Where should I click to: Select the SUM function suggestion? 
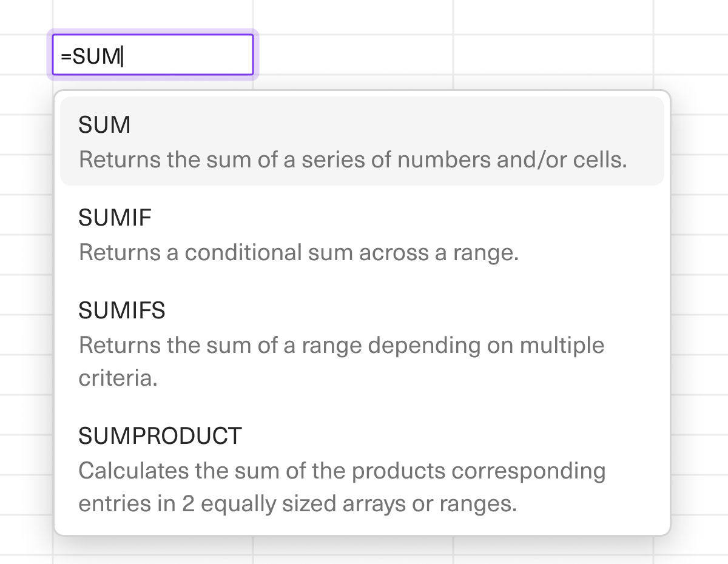[x=104, y=125]
